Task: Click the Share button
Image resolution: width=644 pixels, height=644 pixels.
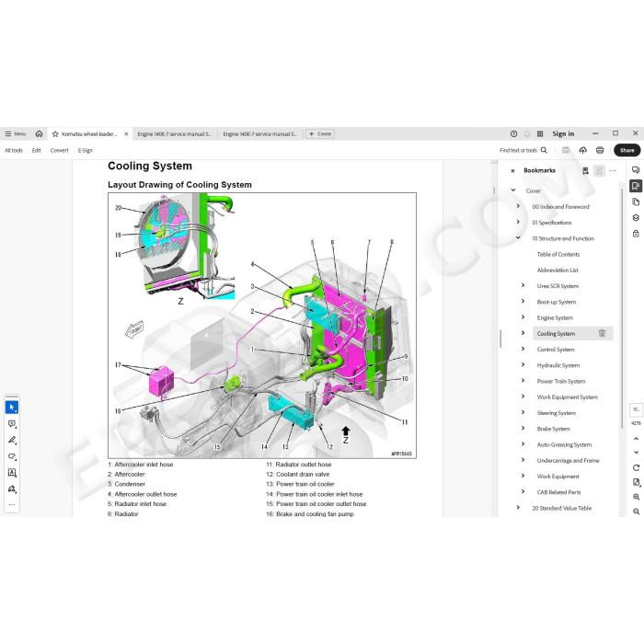Action: [x=627, y=150]
